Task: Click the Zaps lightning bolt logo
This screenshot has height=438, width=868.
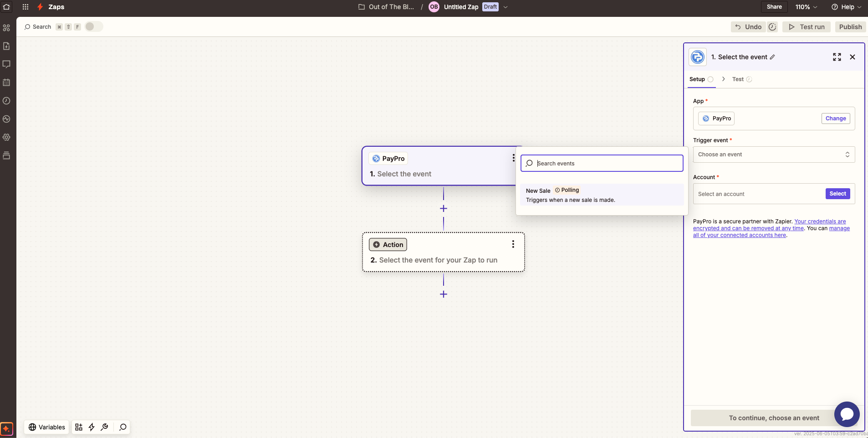Action: click(x=40, y=7)
